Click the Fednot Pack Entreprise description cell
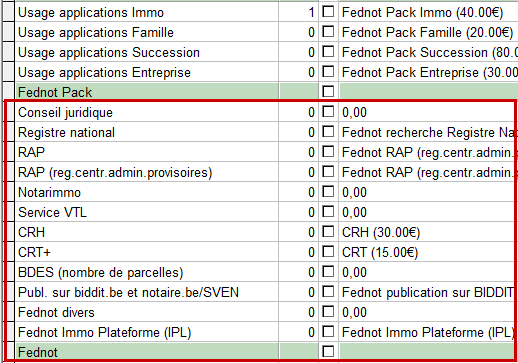Viewport: 518px width, 363px height. click(428, 72)
